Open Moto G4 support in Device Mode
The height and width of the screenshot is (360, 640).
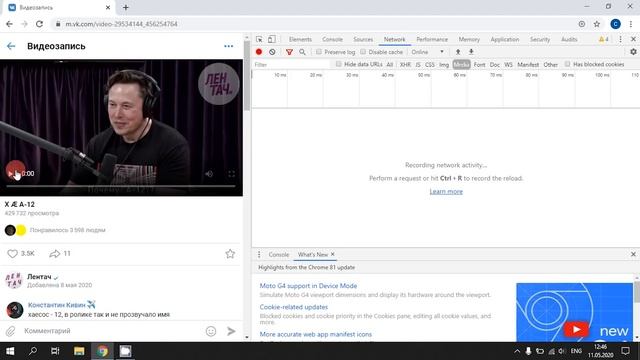click(308, 286)
